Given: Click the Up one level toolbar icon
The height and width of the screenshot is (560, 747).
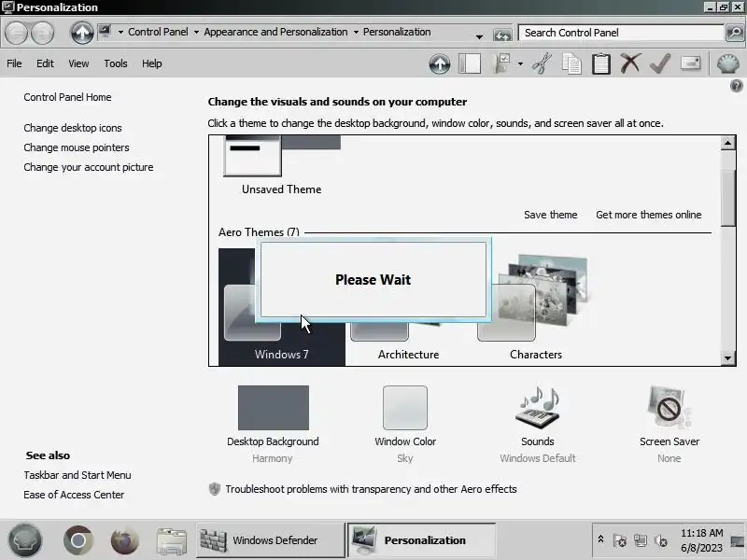Looking at the screenshot, I should (x=439, y=63).
